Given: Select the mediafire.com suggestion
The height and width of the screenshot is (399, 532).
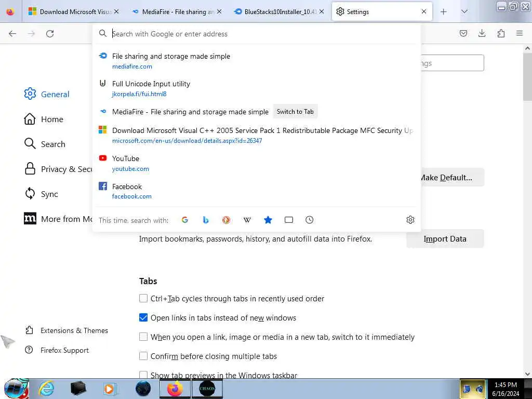Looking at the screenshot, I should pos(257,61).
